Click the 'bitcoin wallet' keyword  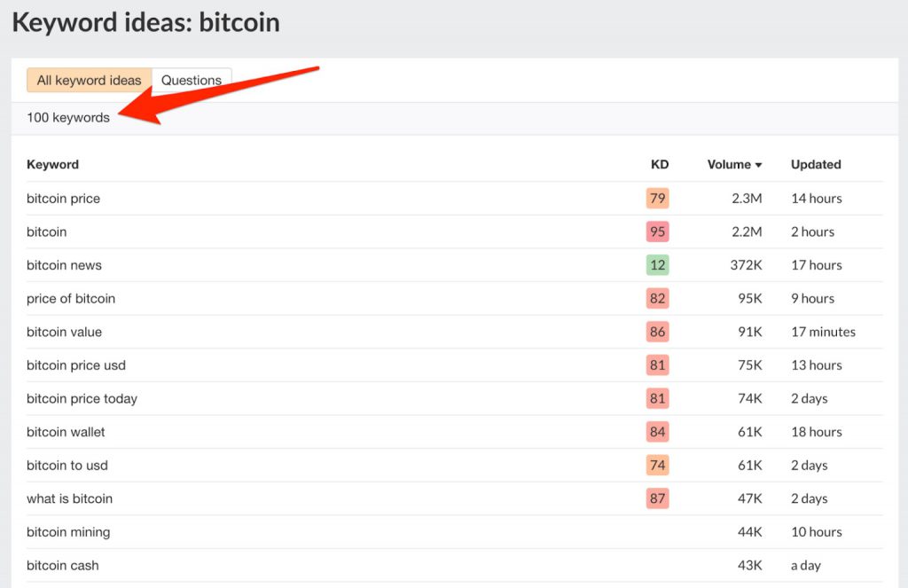(66, 432)
